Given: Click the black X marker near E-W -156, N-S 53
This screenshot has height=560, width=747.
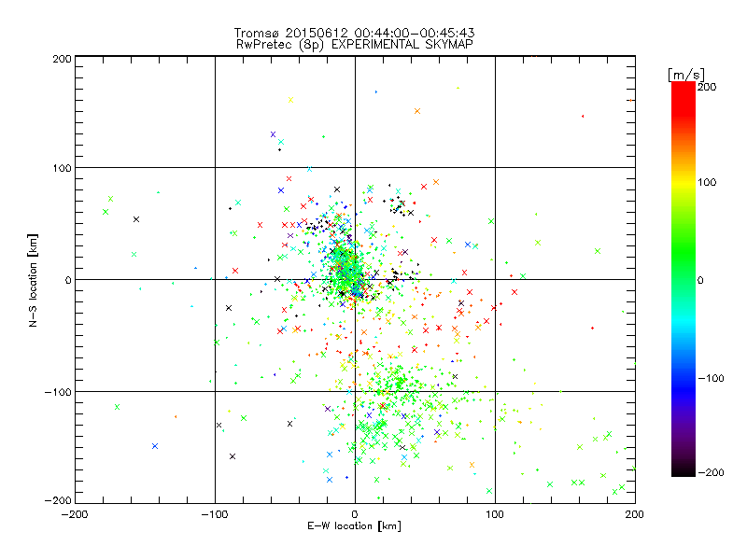Looking at the screenshot, I should [136, 219].
